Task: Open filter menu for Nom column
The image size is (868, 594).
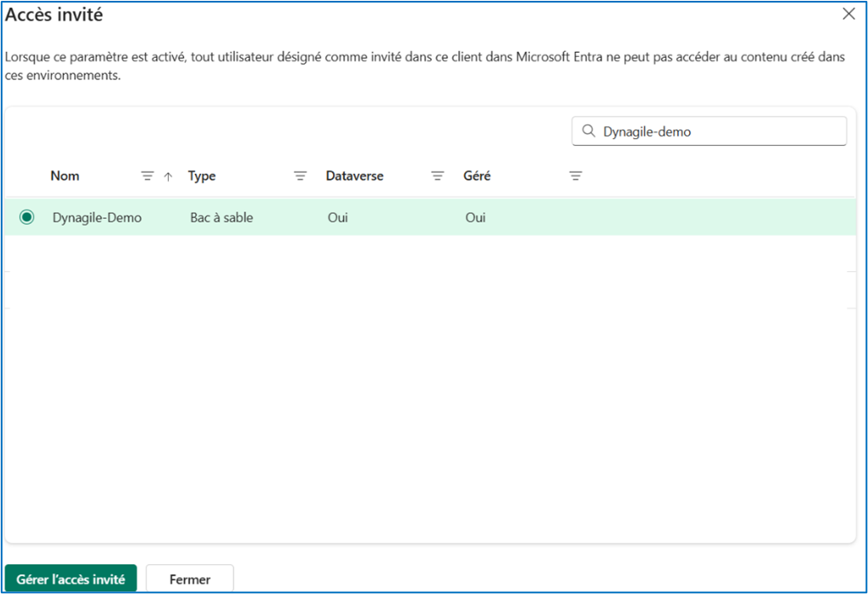Action: [147, 176]
